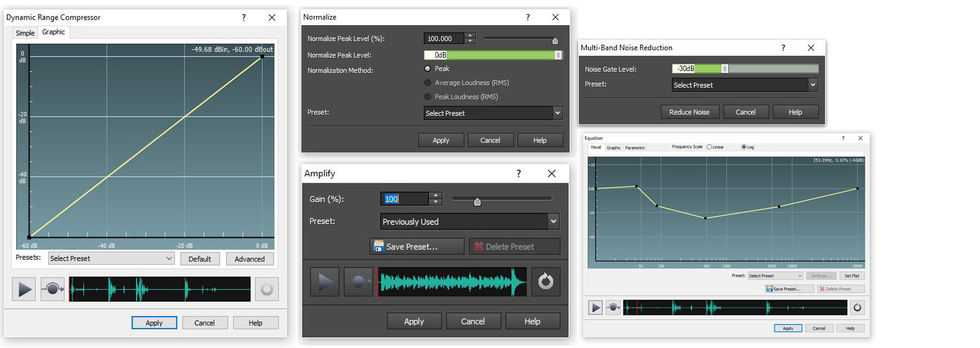This screenshot has height=348, width=980.
Task: Click help question mark in Compressor title bar
Action: point(244,17)
